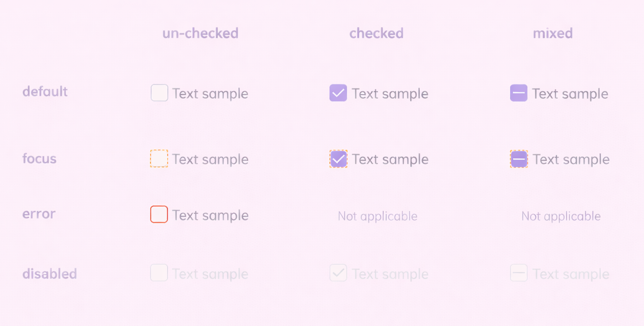Select the error-state un-checked checkbox
Screen dimensions: 644x326
(159, 214)
